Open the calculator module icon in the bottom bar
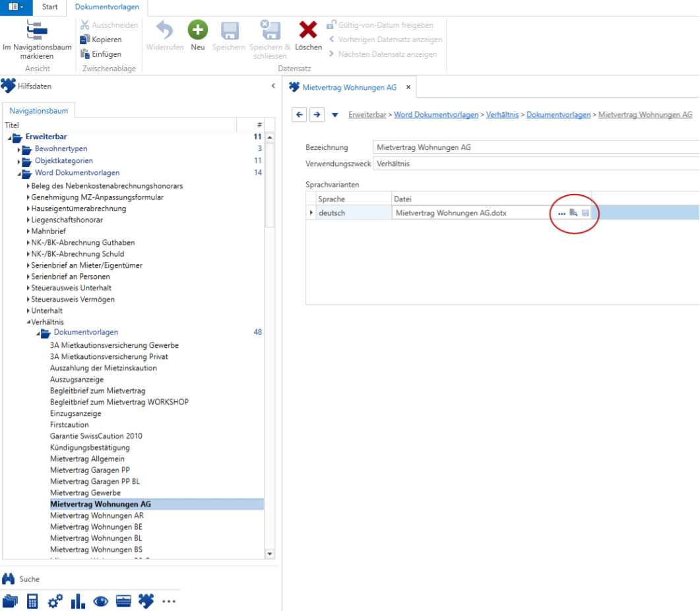 click(x=32, y=601)
